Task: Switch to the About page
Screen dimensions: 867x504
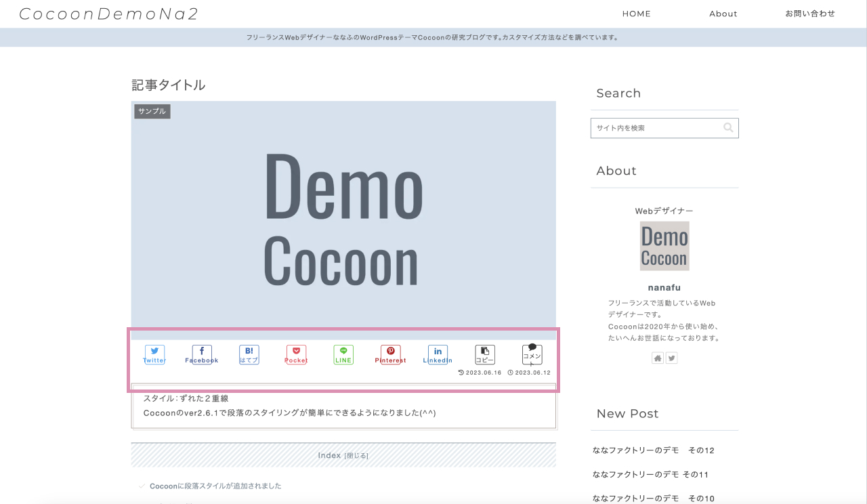Action: click(x=723, y=14)
